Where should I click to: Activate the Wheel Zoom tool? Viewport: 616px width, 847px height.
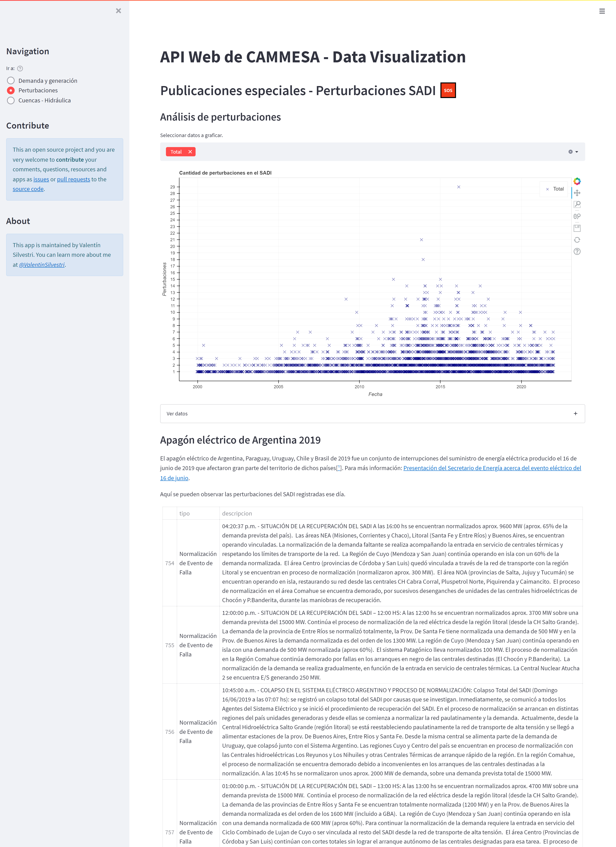(x=577, y=216)
